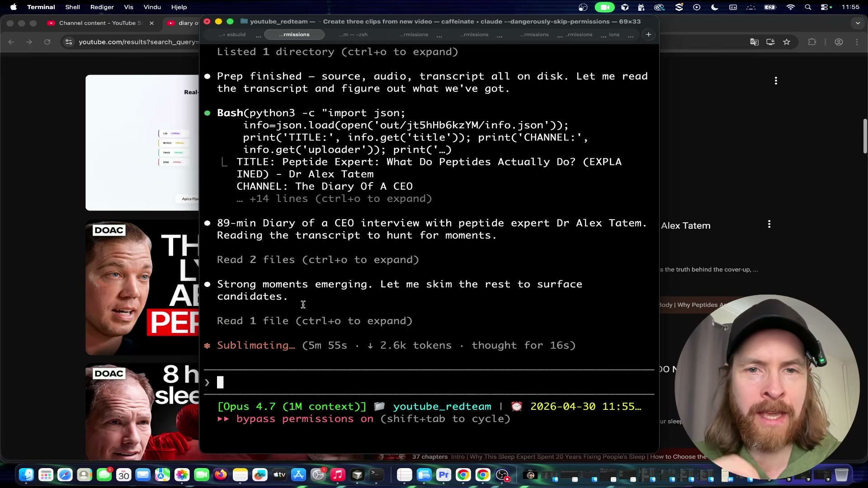Open the Freeform app in the Dock
868x488 pixels.
pyautogui.click(x=259, y=475)
